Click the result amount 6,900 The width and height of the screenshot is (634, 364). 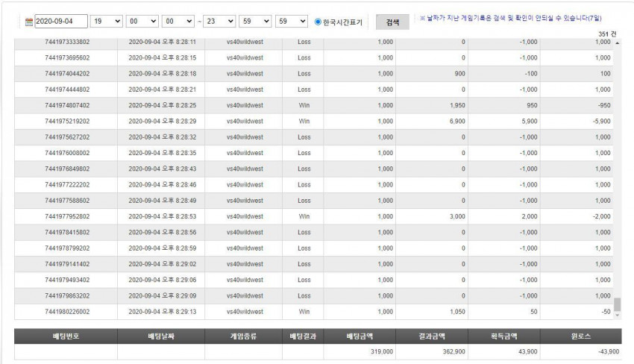tap(457, 122)
